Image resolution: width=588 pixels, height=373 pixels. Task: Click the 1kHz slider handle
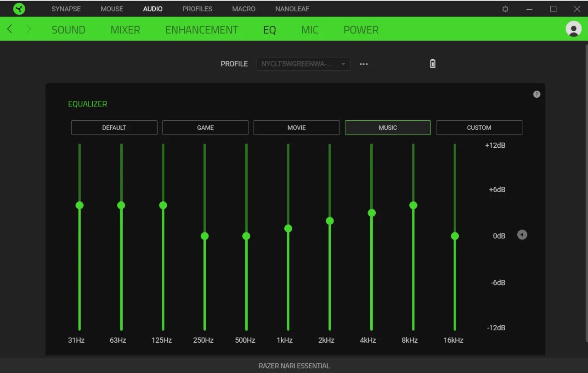click(x=288, y=228)
